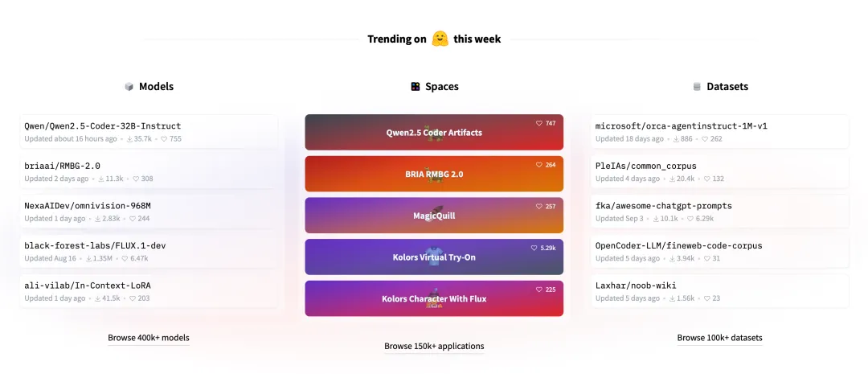Viewport: 868px width, 374px height.
Task: Click heart icon for black-forest-labs/FLUX.1-dev
Action: point(125,258)
